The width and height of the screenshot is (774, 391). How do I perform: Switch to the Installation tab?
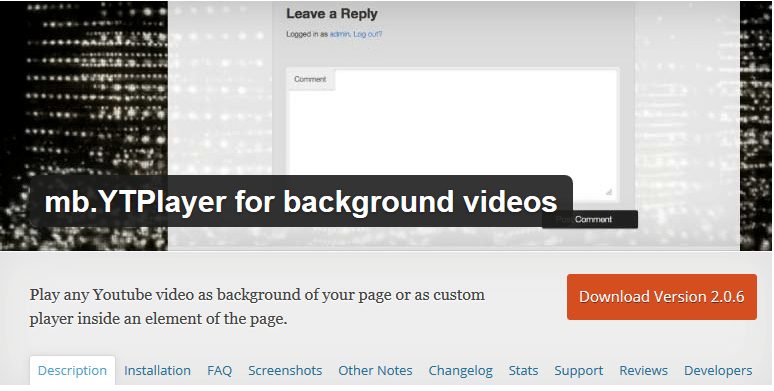pos(157,370)
